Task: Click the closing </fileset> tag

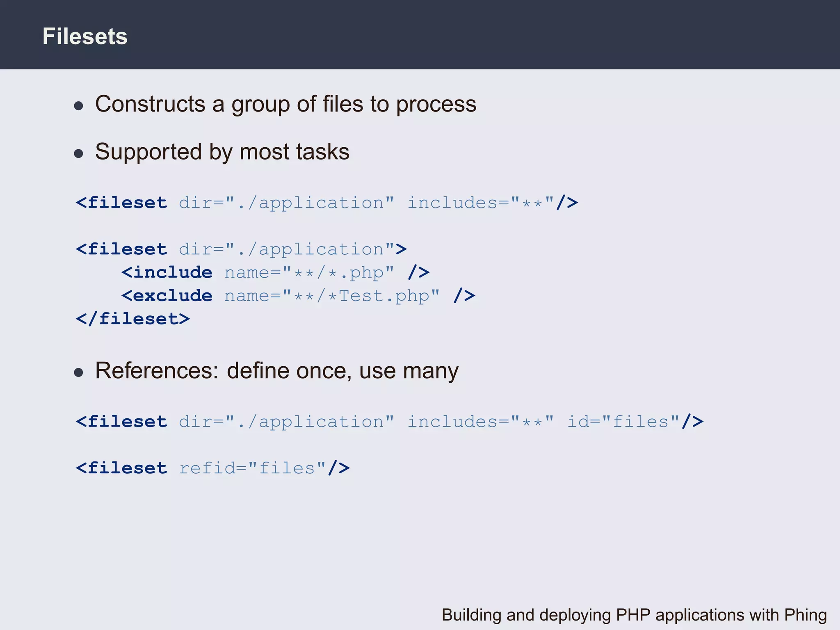Action: pos(132,319)
